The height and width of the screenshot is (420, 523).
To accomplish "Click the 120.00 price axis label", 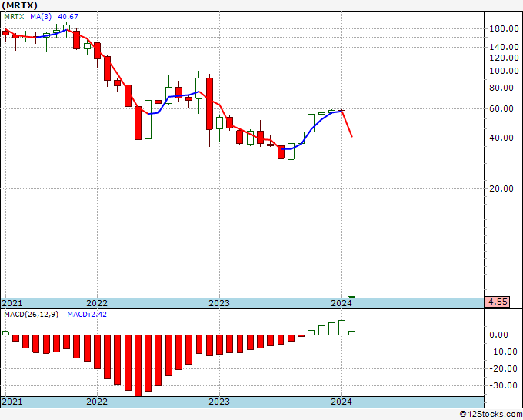I will click(504, 58).
